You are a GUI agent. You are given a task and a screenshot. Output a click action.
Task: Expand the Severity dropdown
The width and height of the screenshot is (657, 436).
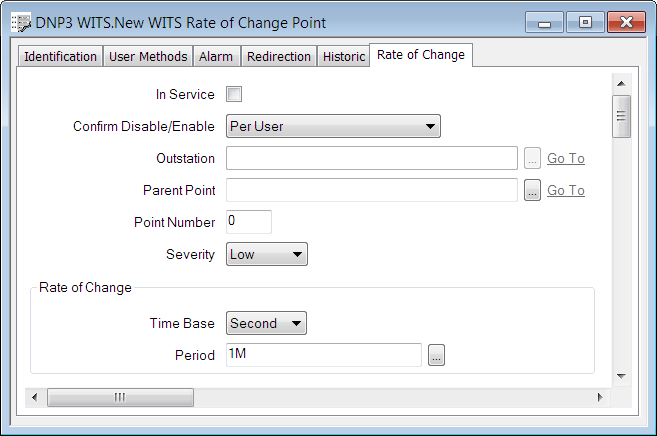(x=266, y=254)
